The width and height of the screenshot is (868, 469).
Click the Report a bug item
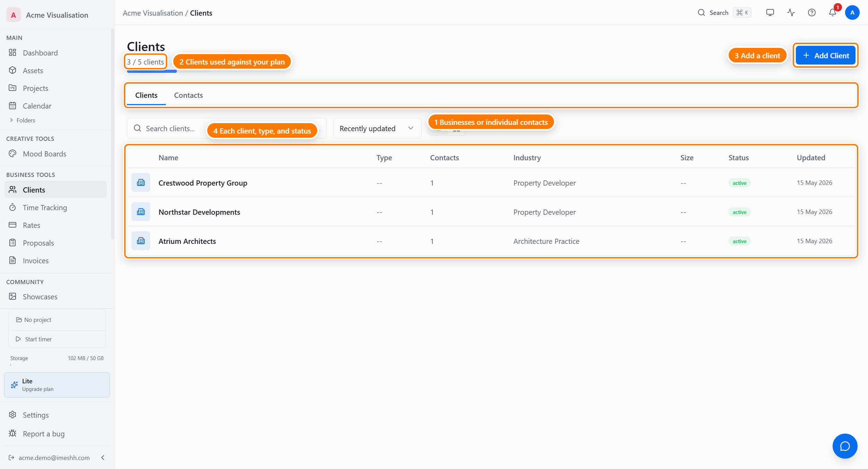[x=56, y=434]
